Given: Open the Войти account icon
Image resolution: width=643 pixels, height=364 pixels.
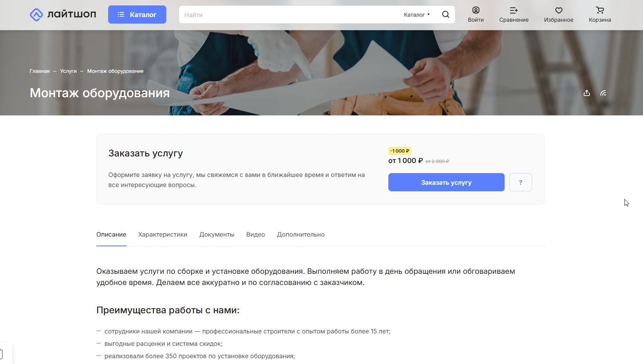Looking at the screenshot, I should click(476, 15).
